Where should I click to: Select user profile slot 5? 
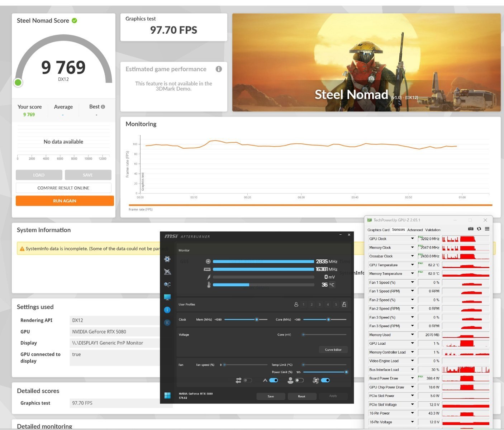coord(336,305)
